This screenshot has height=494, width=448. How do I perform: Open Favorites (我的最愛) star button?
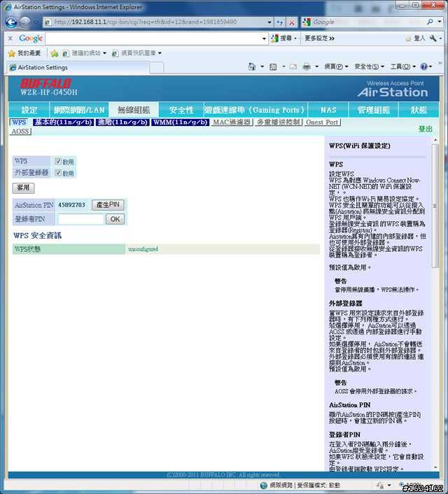point(24,53)
